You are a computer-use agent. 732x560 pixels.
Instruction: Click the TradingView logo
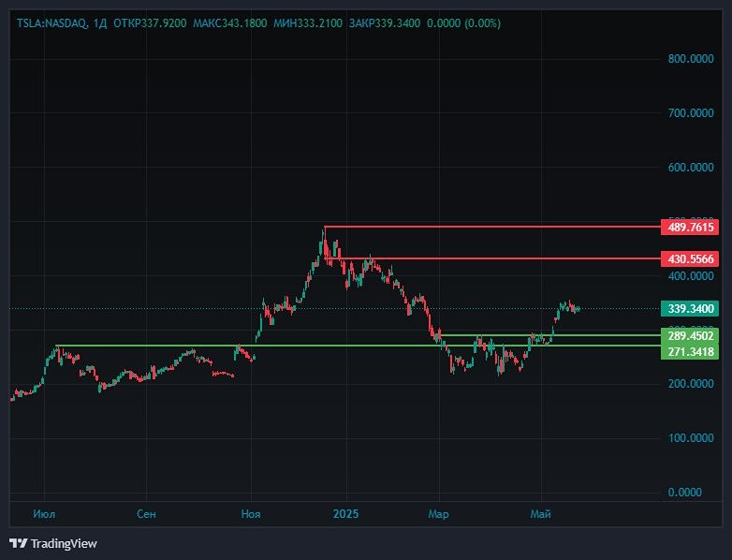[x=53, y=543]
